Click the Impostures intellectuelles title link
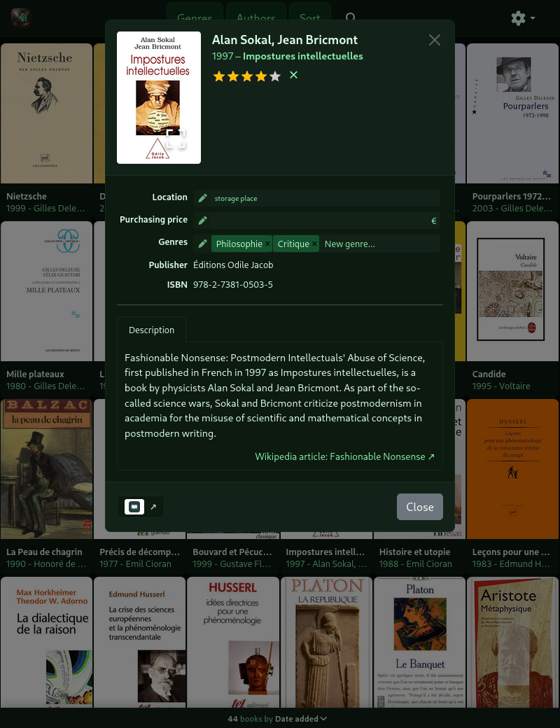Viewport: 560px width, 728px height. 303,56
